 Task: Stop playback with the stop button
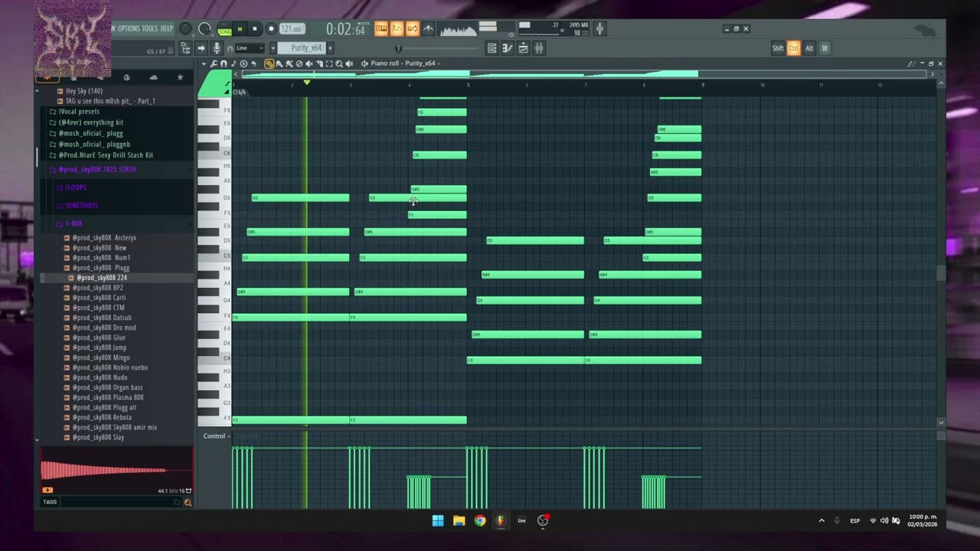click(x=254, y=29)
